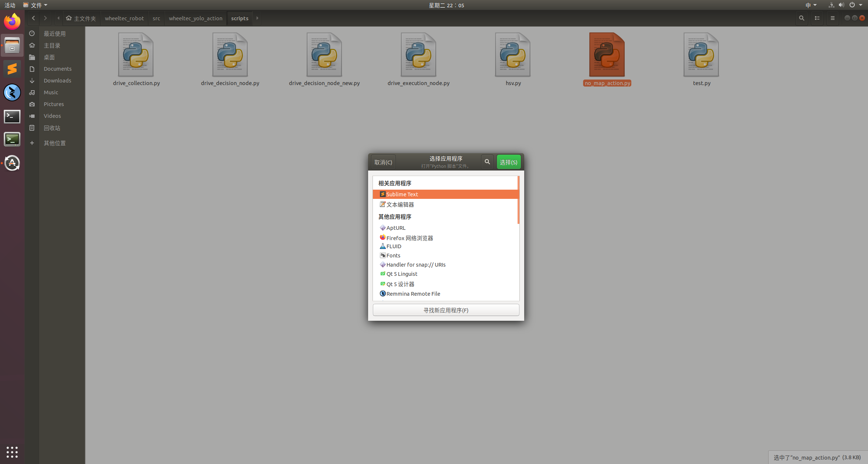Toggle the file manager view mode icon
The image size is (868, 464).
[817, 18]
